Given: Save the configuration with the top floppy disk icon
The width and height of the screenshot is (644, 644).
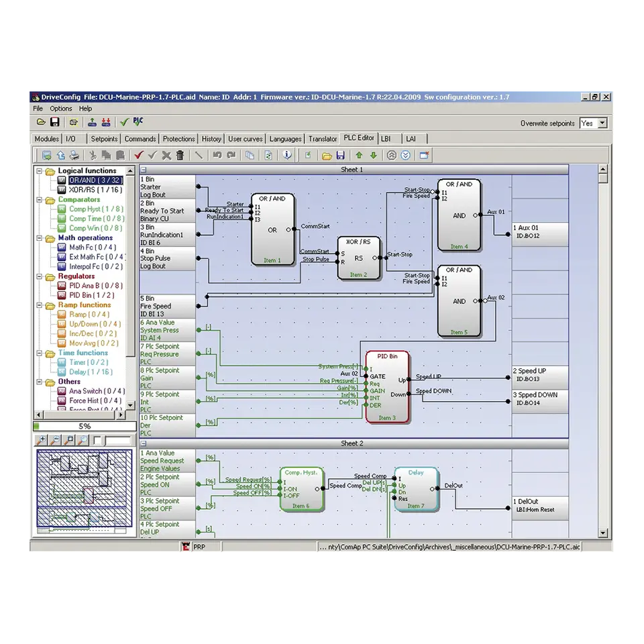Looking at the screenshot, I should click(54, 122).
